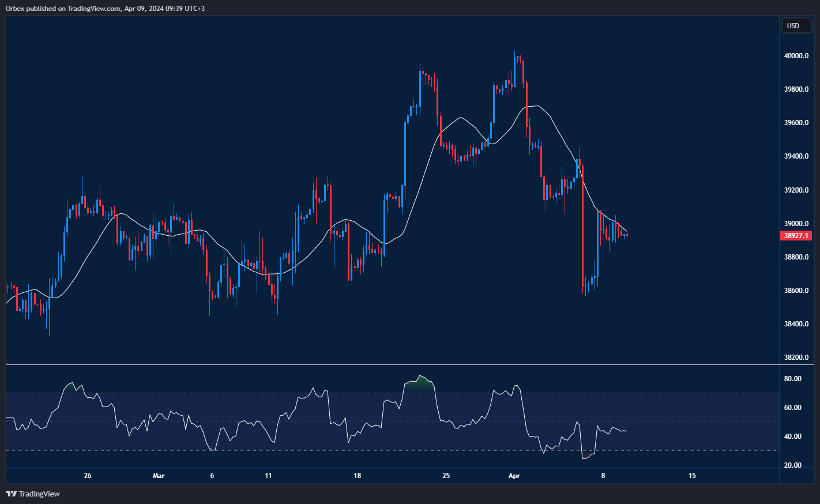Open the price scale by clicking 39000.0
820x504 pixels.
click(798, 223)
